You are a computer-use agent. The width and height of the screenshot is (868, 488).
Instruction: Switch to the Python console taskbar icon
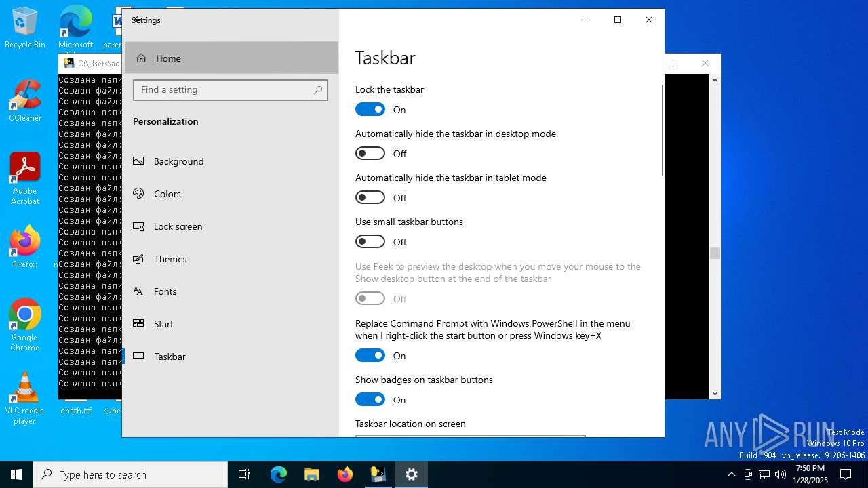[378, 474]
